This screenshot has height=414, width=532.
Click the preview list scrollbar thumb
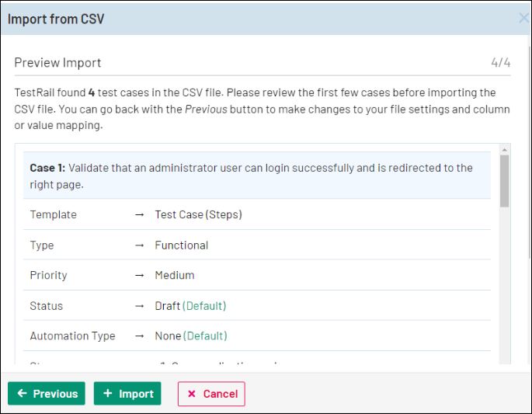[x=505, y=180]
